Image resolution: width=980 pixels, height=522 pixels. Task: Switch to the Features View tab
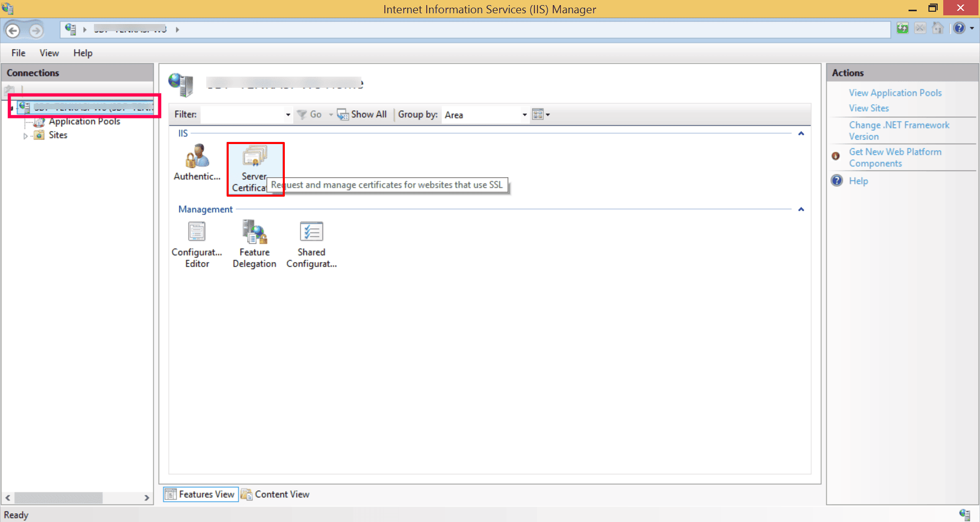(201, 494)
